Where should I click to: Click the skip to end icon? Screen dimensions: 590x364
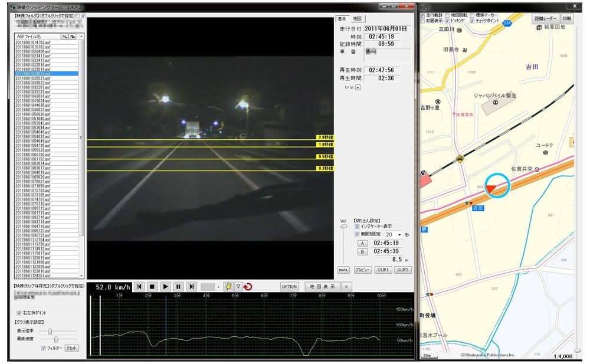pos(191,287)
